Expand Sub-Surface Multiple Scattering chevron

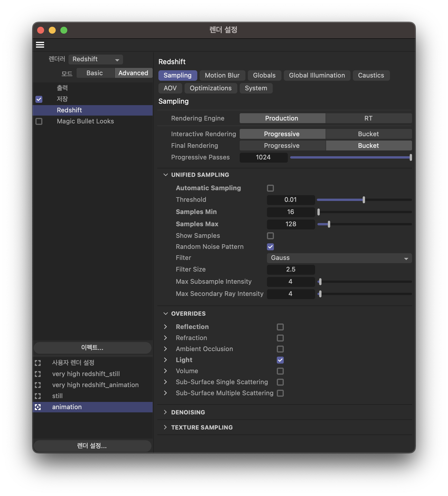click(x=165, y=393)
